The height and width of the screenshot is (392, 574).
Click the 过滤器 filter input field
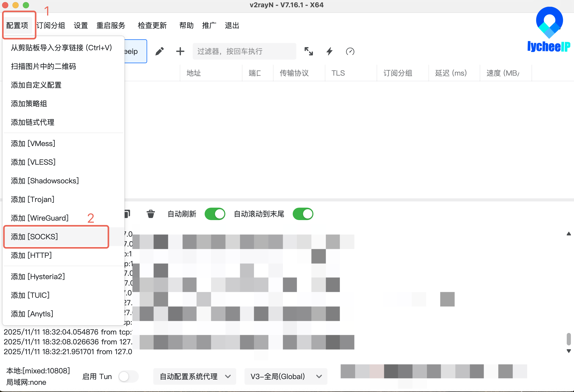pos(244,51)
